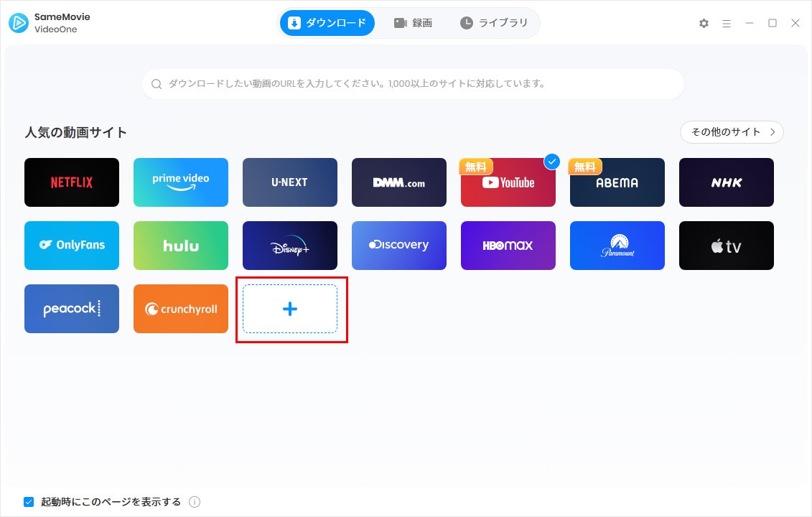The image size is (812, 517).
Task: Click the search magnifier icon
Action: pyautogui.click(x=157, y=84)
